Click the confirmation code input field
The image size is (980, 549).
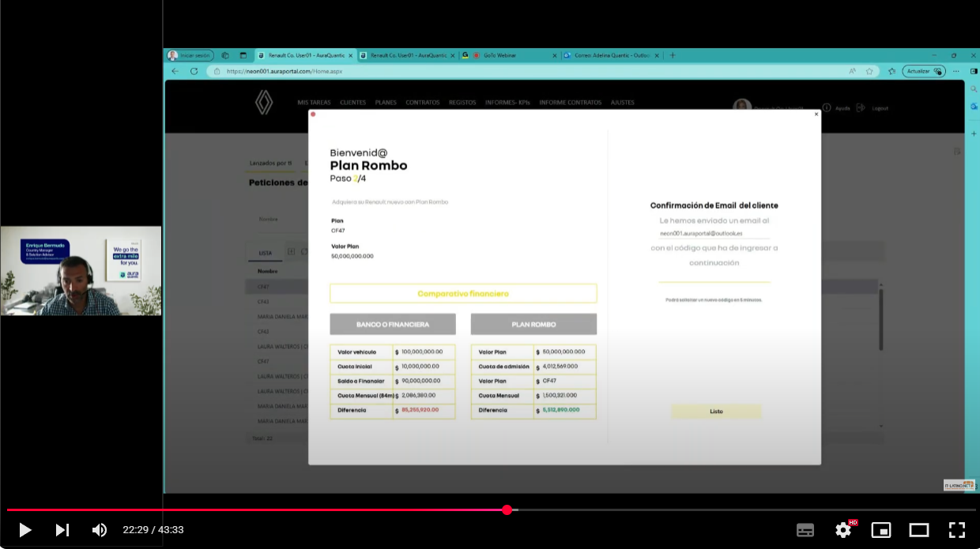(x=714, y=275)
